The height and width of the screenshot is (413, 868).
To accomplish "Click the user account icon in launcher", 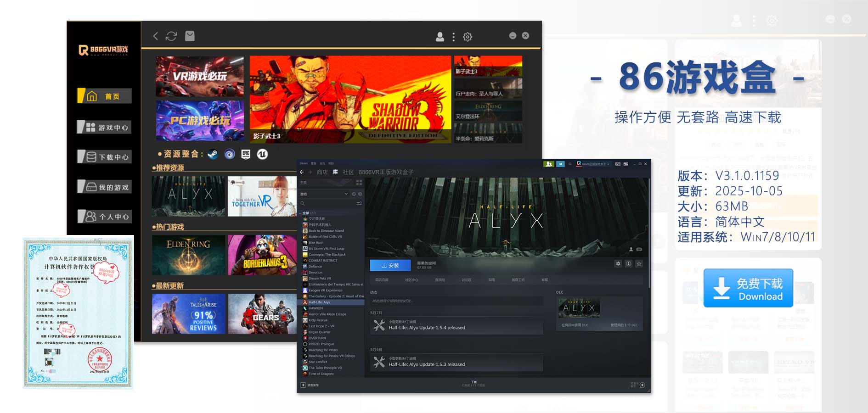I will 440,37.
